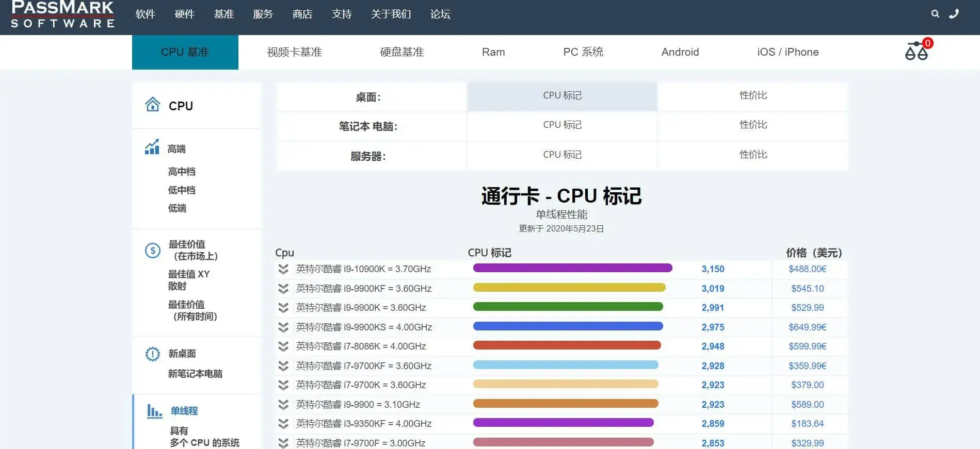Click the purple i9-10900K score bar
Viewport: 980px width, 449px height.
[572, 268]
